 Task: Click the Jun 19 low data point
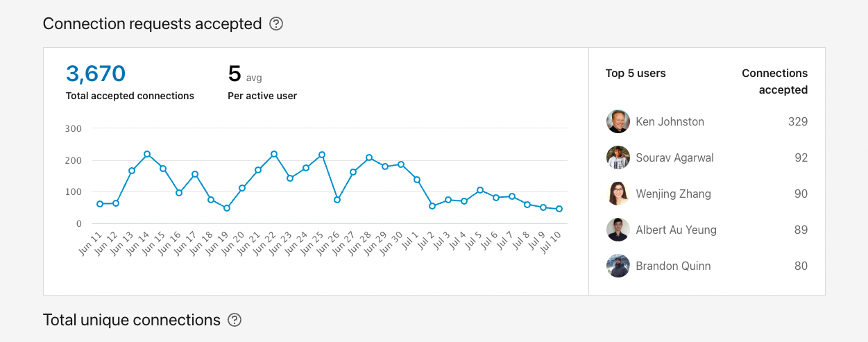(227, 208)
